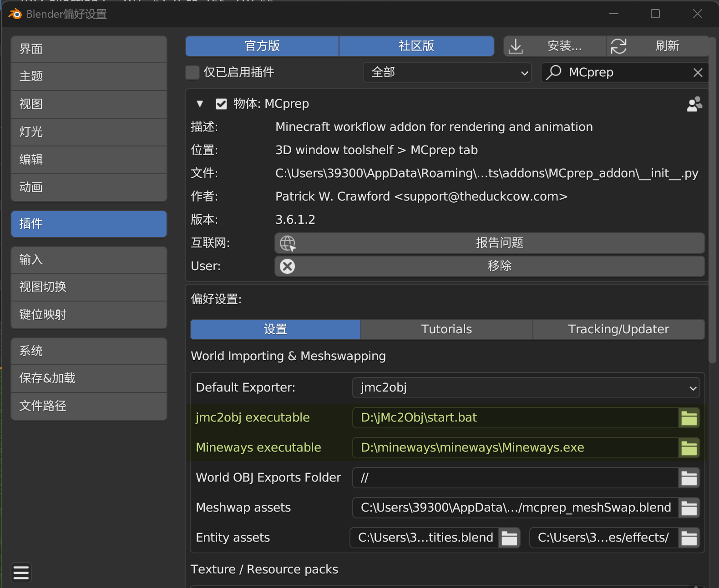Click the 报告问题 button
Image resolution: width=719 pixels, height=588 pixels.
pyautogui.click(x=490, y=243)
